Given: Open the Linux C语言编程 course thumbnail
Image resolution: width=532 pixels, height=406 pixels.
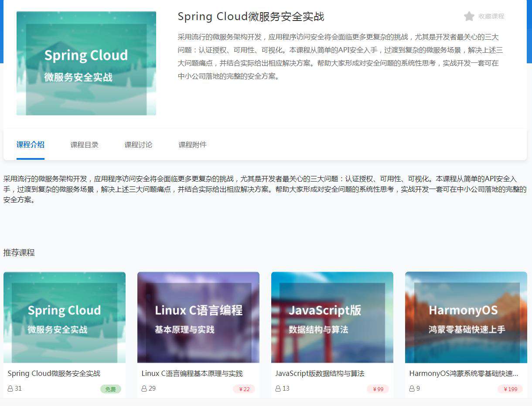Looking at the screenshot, I should (x=198, y=317).
